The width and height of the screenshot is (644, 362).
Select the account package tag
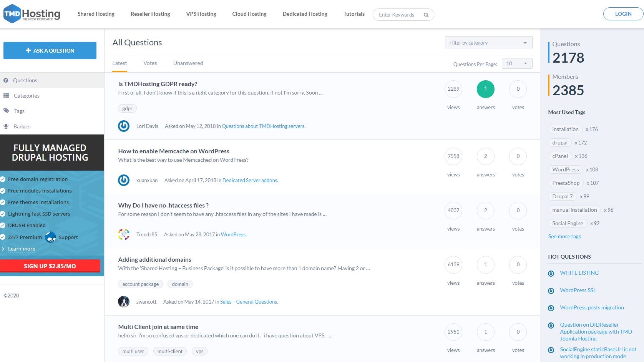coord(140,284)
